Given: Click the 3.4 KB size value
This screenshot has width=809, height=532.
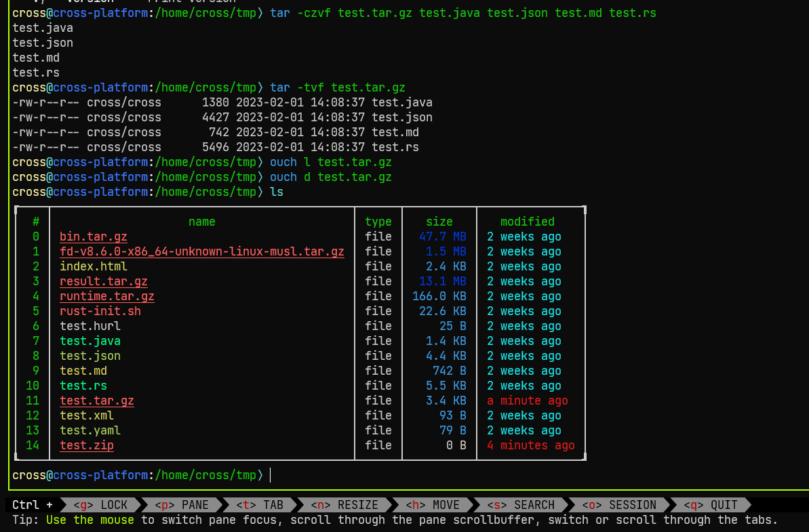Looking at the screenshot, I should 446,401.
